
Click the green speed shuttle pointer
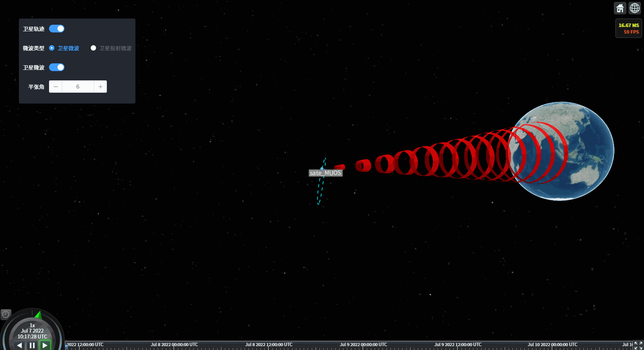(x=39, y=315)
